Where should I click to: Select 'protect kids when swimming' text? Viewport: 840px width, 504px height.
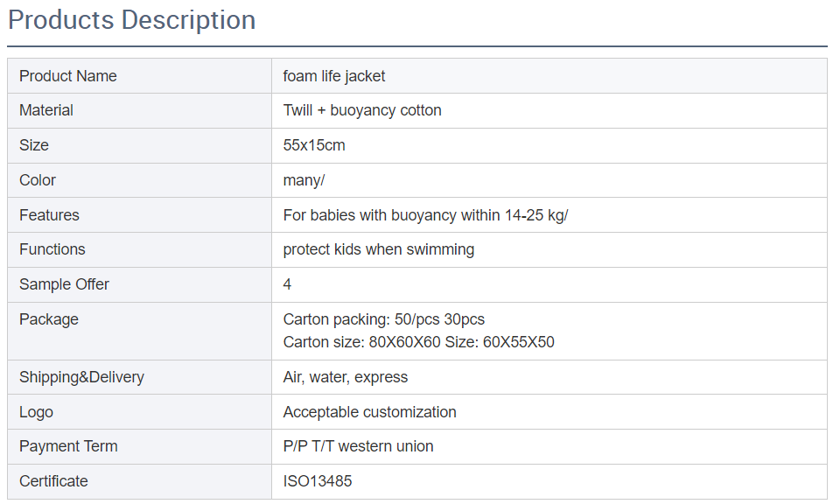coord(379,249)
